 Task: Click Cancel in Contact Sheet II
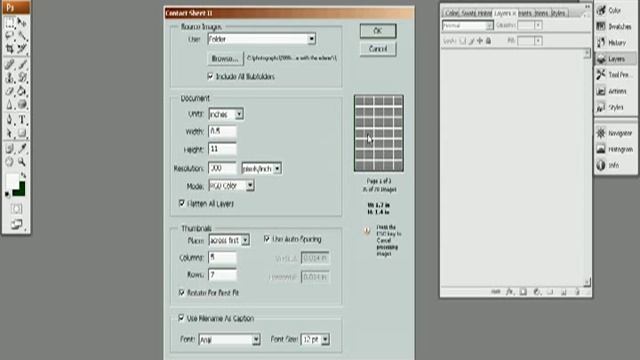coord(378,49)
